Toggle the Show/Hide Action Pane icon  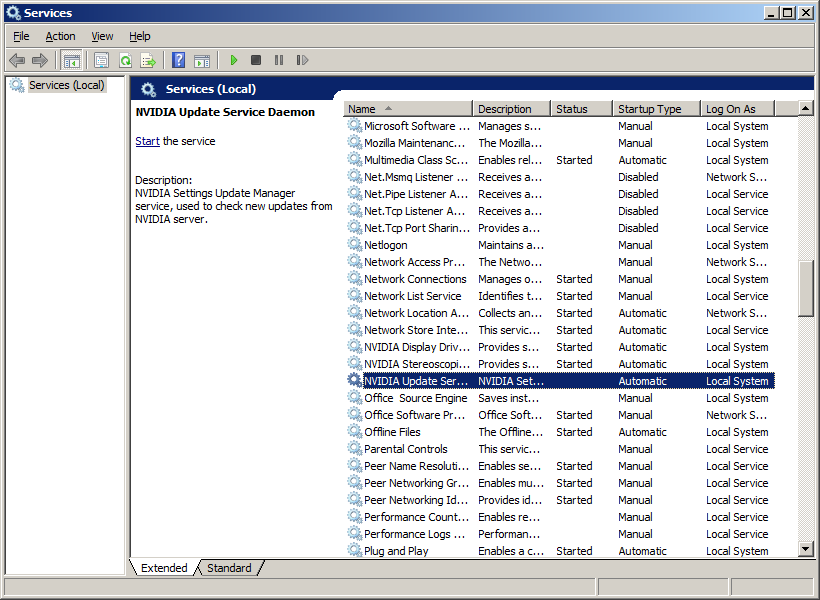(202, 61)
